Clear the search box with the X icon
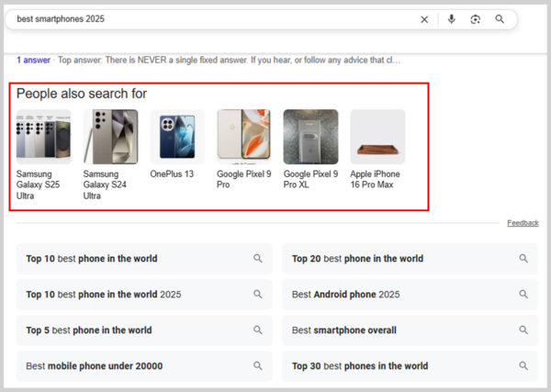This screenshot has height=392, width=551. click(x=424, y=19)
